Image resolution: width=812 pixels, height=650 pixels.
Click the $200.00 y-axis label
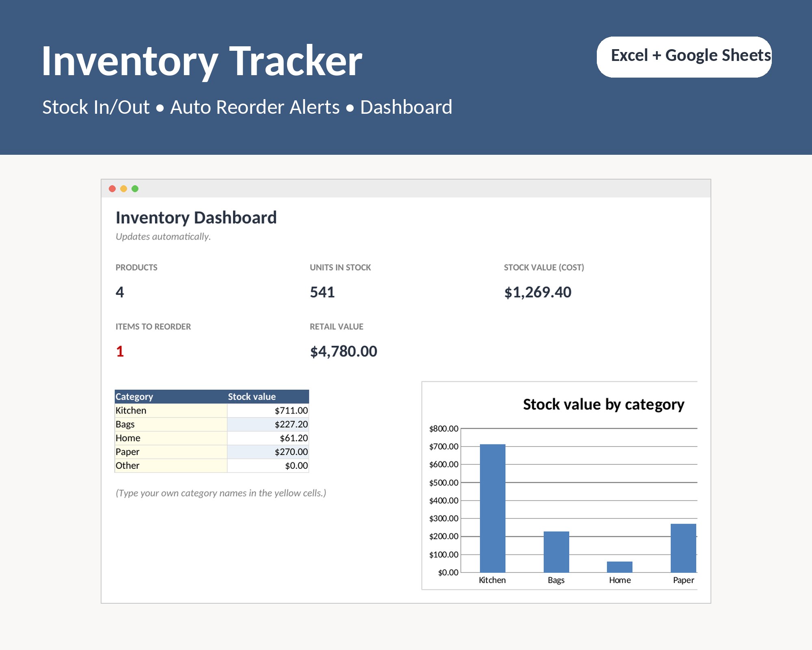444,536
